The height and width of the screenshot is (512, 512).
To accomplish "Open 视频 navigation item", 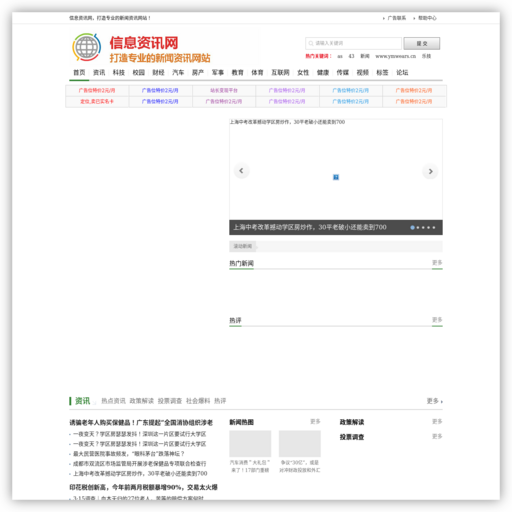I will click(363, 72).
